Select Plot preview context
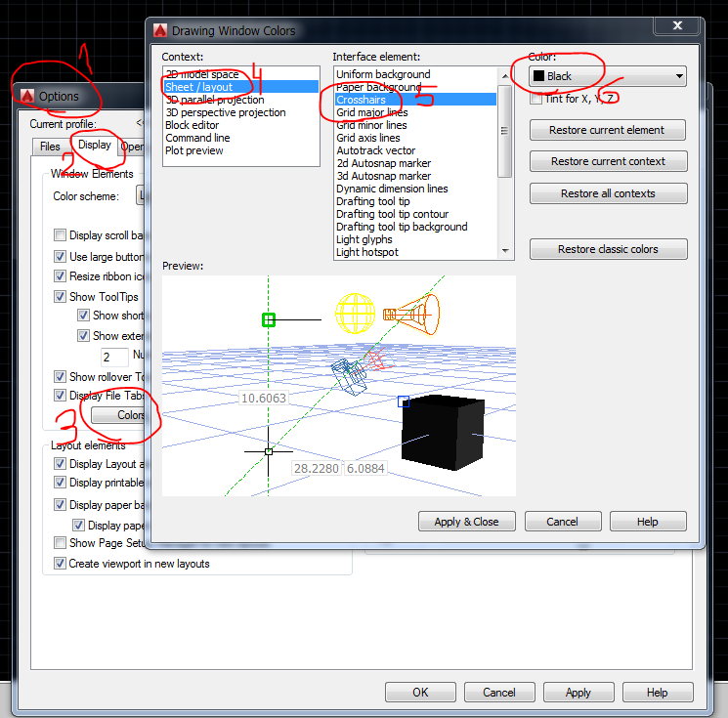The width and height of the screenshot is (728, 718). (241, 150)
